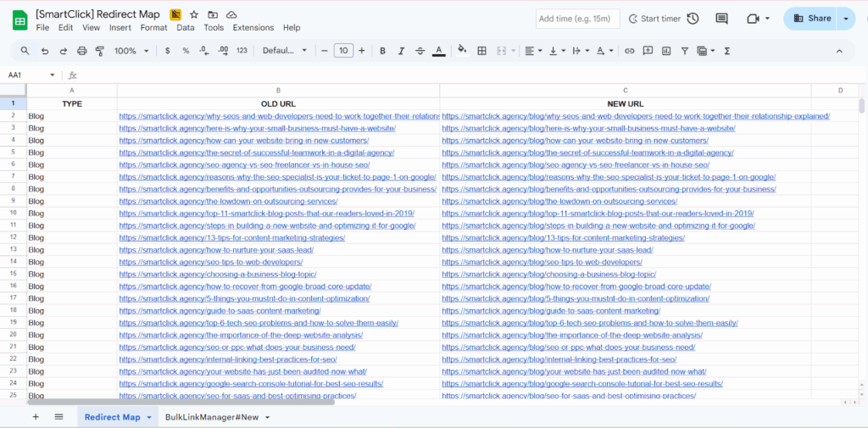Open the move-to-folder icon

click(213, 14)
